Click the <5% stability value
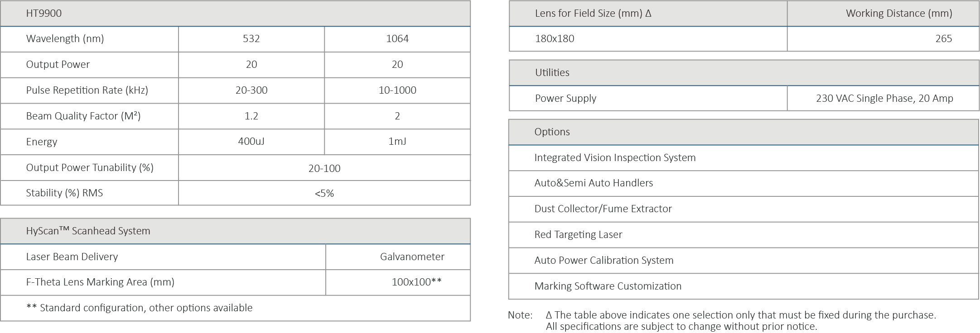The height and width of the screenshot is (333, 980). [324, 194]
